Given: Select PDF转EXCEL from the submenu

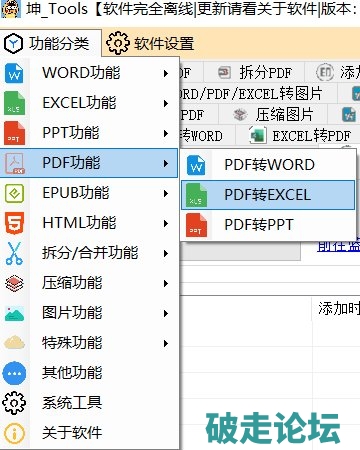Looking at the screenshot, I should 268,195.
